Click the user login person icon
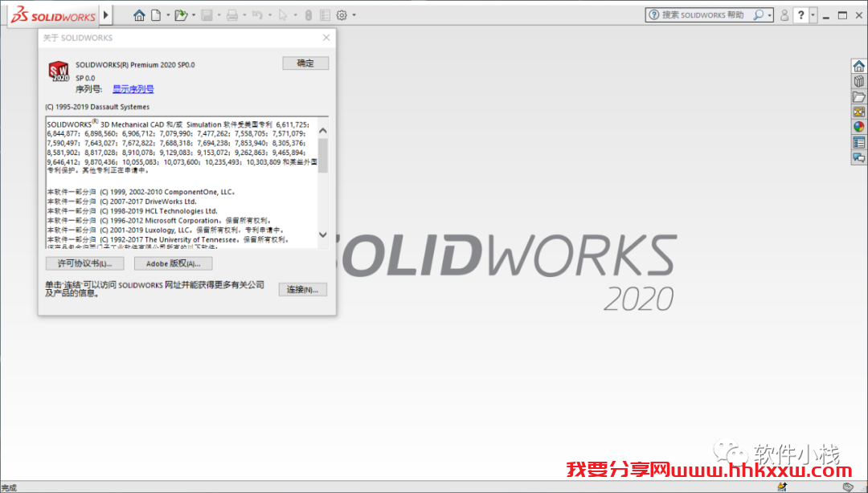This screenshot has width=868, height=493. 784,15
